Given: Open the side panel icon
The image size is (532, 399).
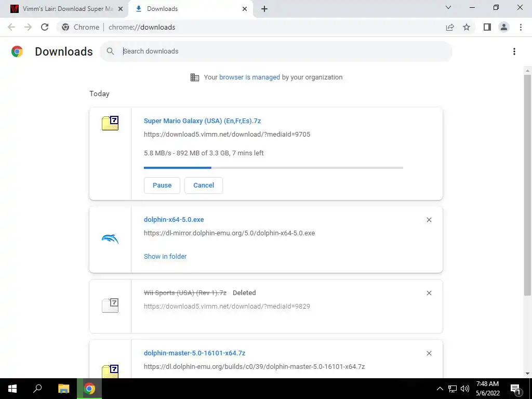Looking at the screenshot, I should coord(487,27).
